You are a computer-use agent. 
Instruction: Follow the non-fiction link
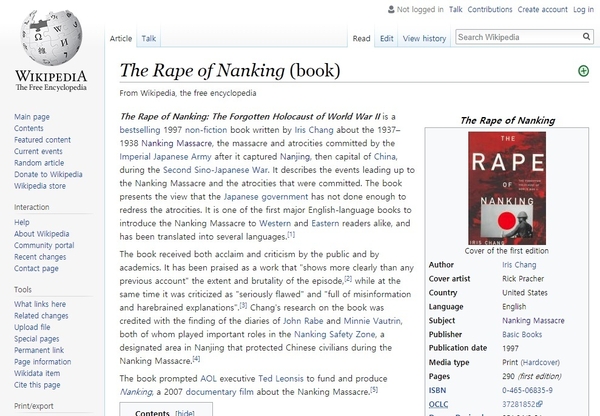[206, 130]
